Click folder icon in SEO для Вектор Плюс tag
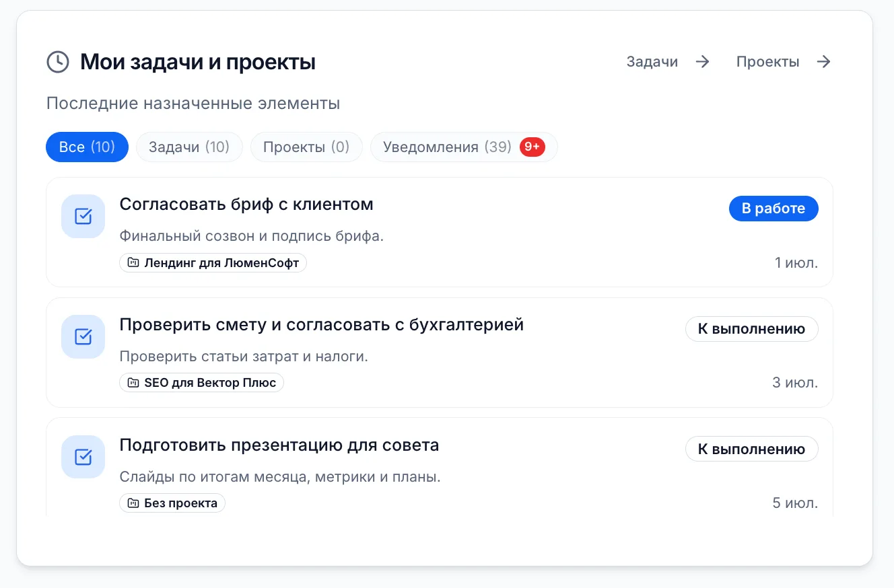 pos(133,383)
